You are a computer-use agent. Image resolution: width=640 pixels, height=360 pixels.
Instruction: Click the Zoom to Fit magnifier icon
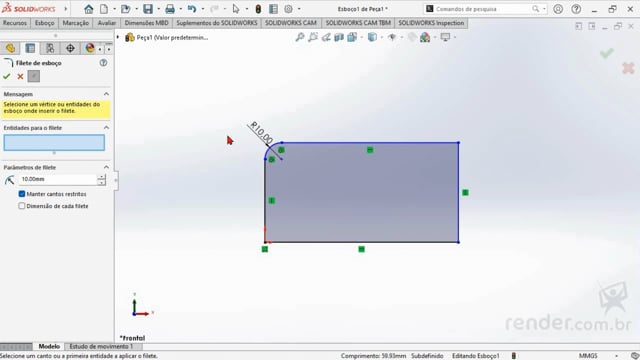pos(300,38)
